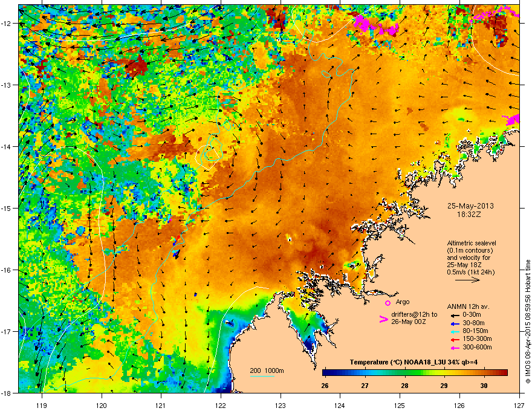
Task: Click the '25-May 18Z' caption text
Action: pyautogui.click(x=464, y=265)
